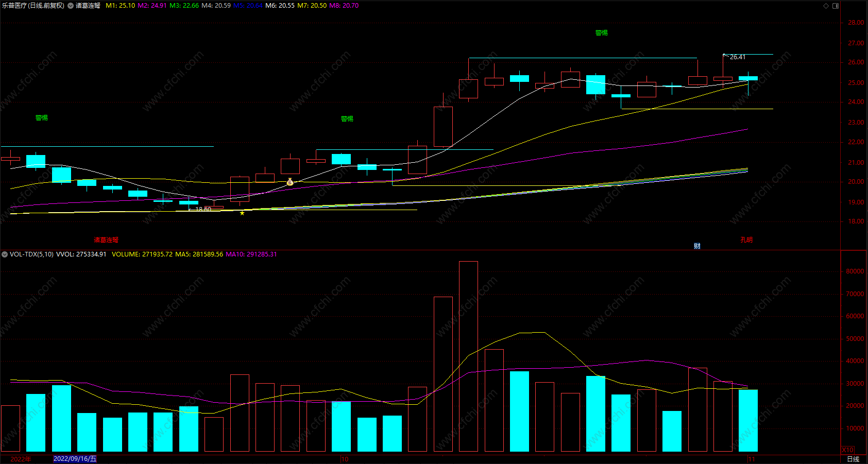Click the yellow star marker on the chart
This screenshot has width=868, height=464.
point(242,213)
